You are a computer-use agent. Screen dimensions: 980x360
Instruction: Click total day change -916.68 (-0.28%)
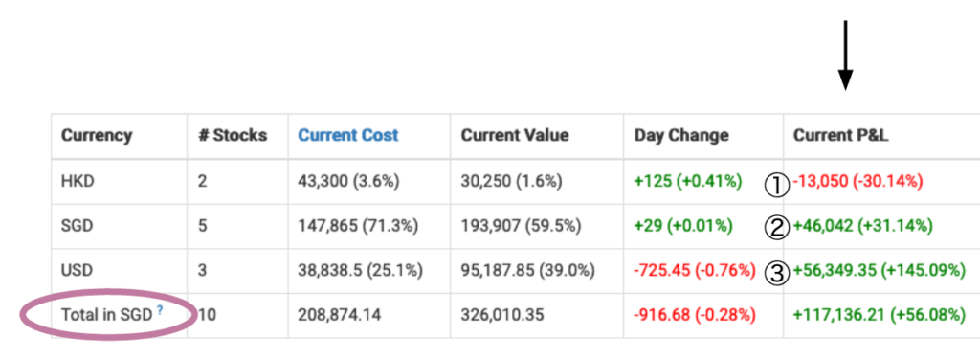pos(695,315)
